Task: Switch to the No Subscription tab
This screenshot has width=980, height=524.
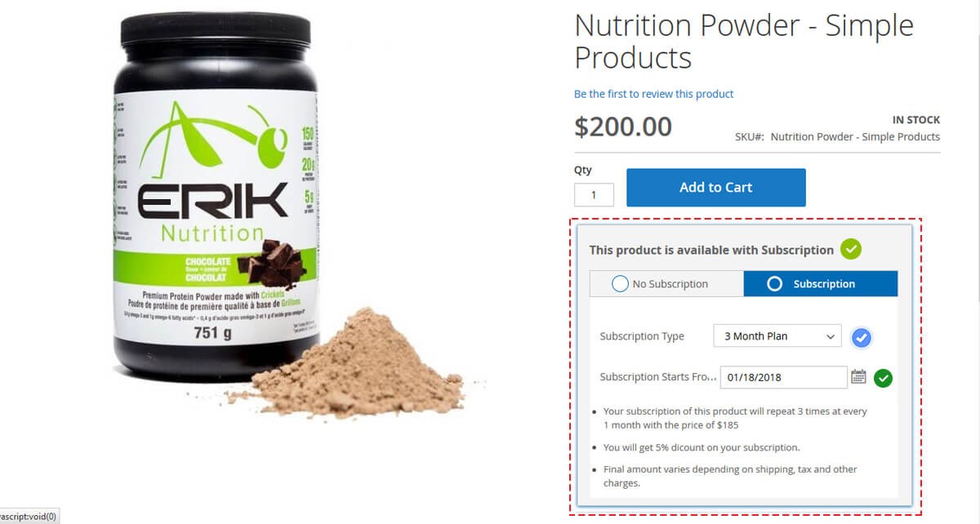Action: [666, 284]
